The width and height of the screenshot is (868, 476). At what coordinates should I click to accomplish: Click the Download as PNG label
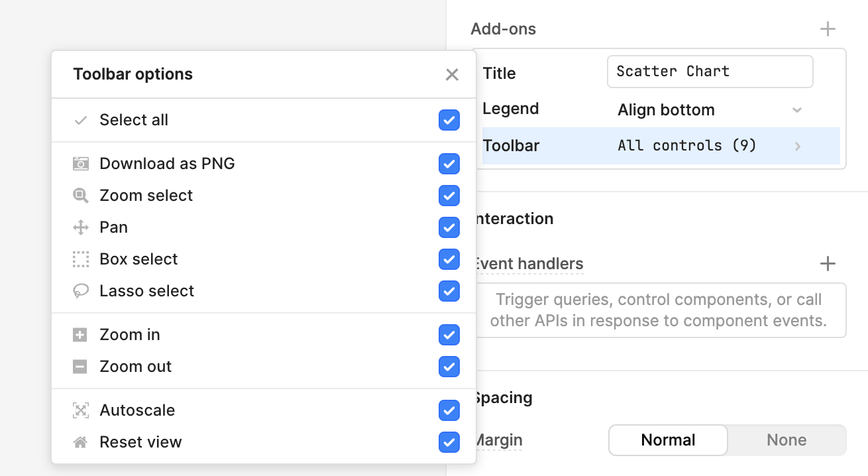[167, 164]
